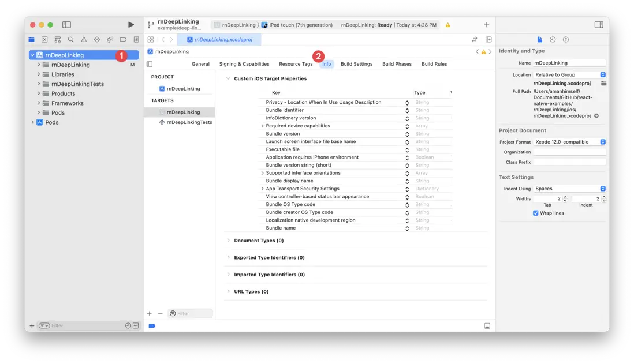Switch to the General tab
This screenshot has height=364, width=634.
click(200, 64)
